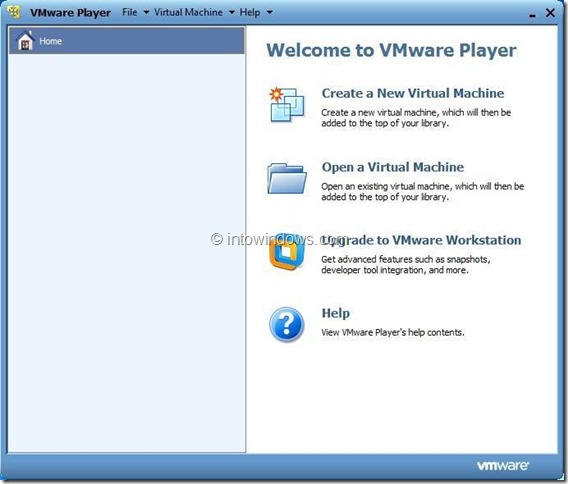Image resolution: width=568 pixels, height=484 pixels.
Task: Open the File menu
Action: [x=130, y=12]
